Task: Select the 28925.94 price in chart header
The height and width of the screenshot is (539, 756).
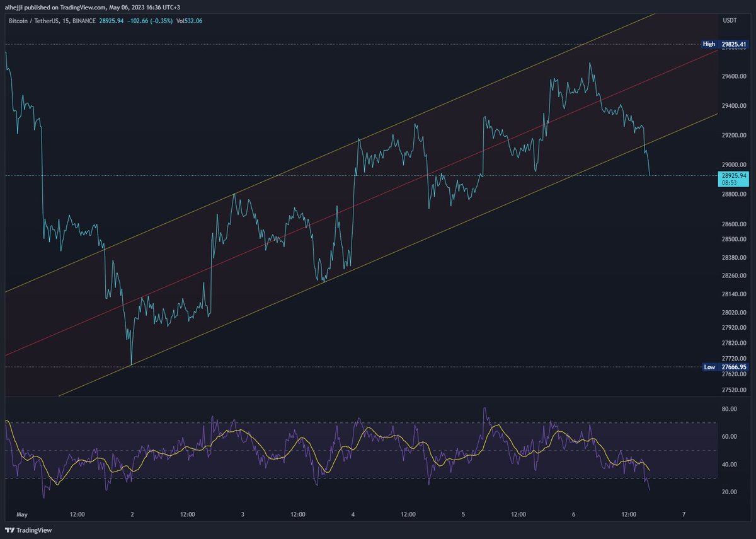Action: click(113, 21)
